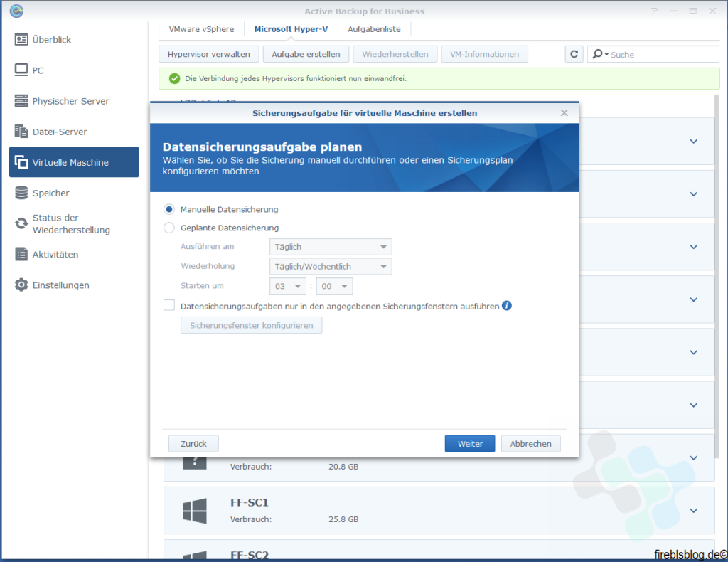Click the Active Backup app logo icon
This screenshot has width=728, height=562.
click(x=17, y=11)
